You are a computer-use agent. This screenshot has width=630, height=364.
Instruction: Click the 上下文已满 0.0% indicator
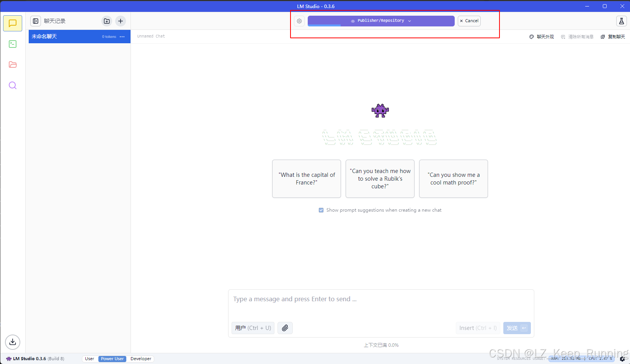pos(381,345)
